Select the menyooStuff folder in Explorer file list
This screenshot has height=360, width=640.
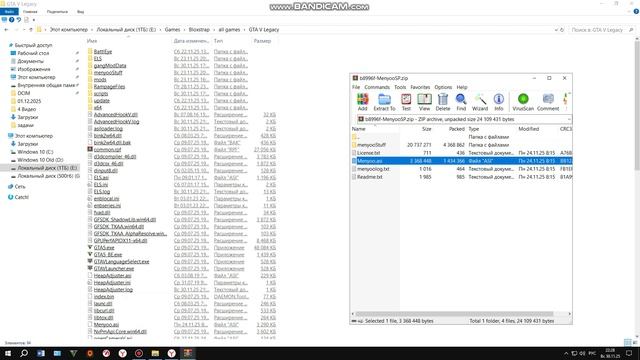coord(108,73)
